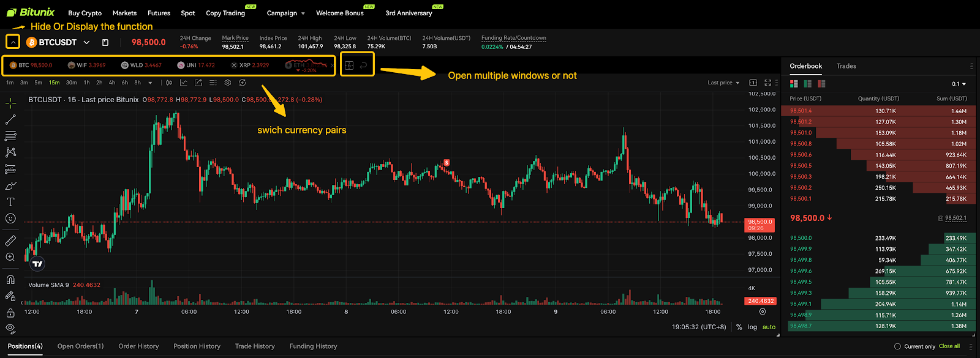Open the chart list options icon
980x358 pixels.
(213, 83)
